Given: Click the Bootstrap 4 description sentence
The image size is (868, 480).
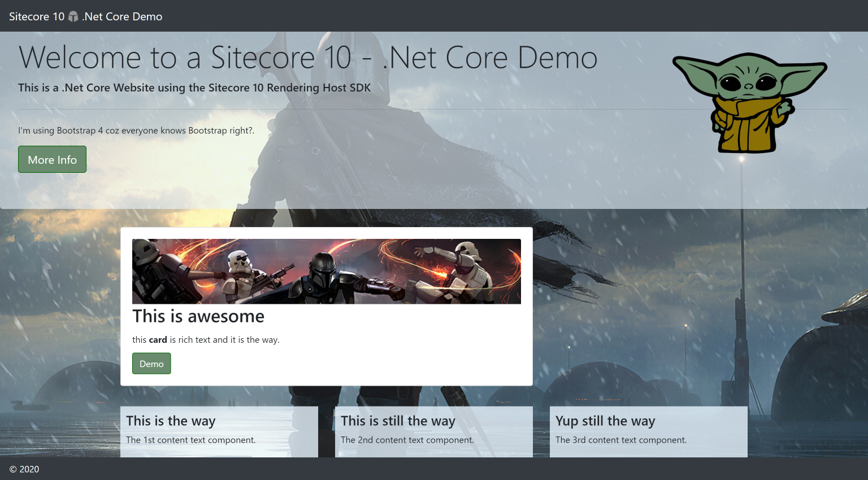Looking at the screenshot, I should 136,130.
